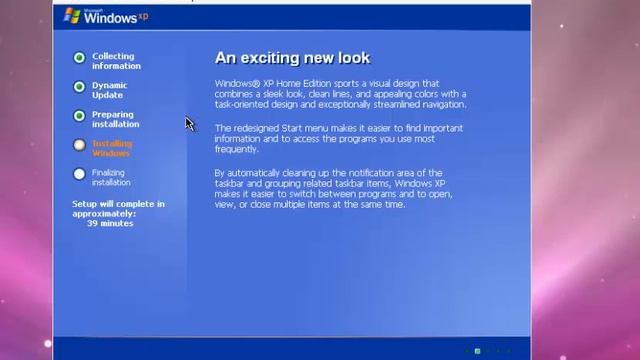Click the "Setup will complete in approximately:" text

coord(118,209)
